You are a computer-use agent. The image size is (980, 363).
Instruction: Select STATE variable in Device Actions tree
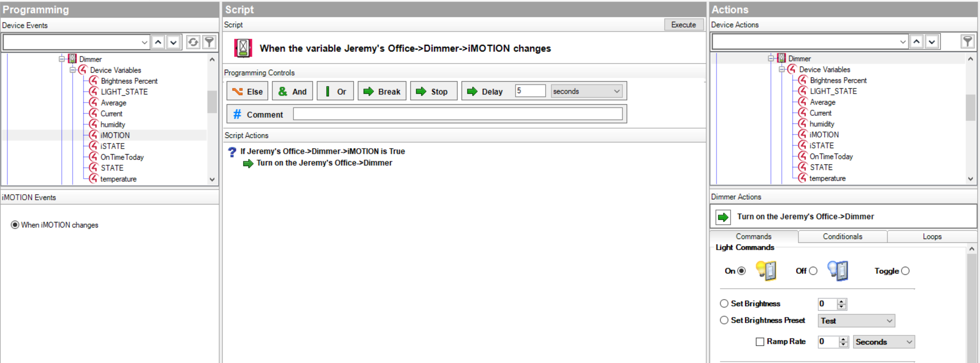click(x=821, y=168)
